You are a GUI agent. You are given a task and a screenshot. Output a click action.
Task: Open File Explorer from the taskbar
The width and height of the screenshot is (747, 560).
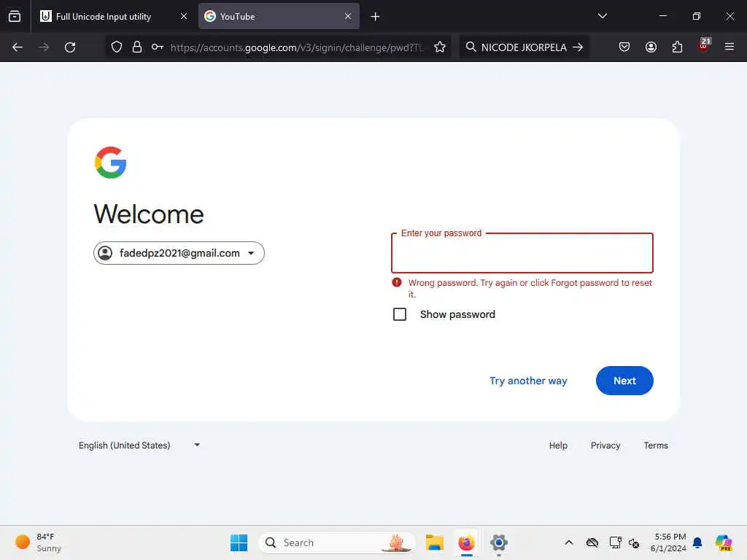tap(435, 542)
